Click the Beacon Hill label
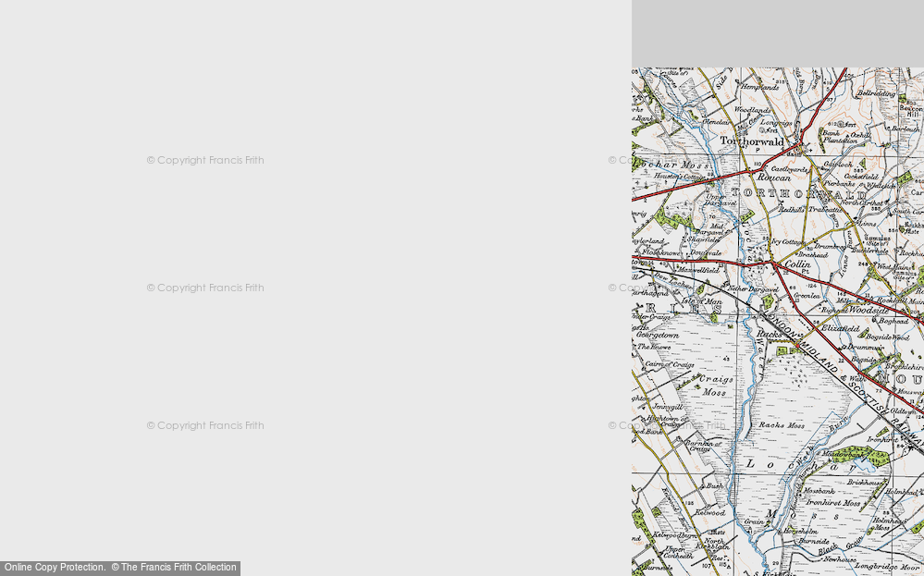Screen dimensions: 924x576 click(912, 111)
